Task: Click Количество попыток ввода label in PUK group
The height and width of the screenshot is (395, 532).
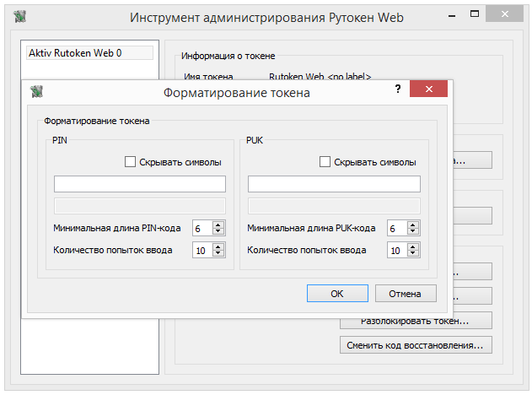Action: pyautogui.click(x=307, y=251)
